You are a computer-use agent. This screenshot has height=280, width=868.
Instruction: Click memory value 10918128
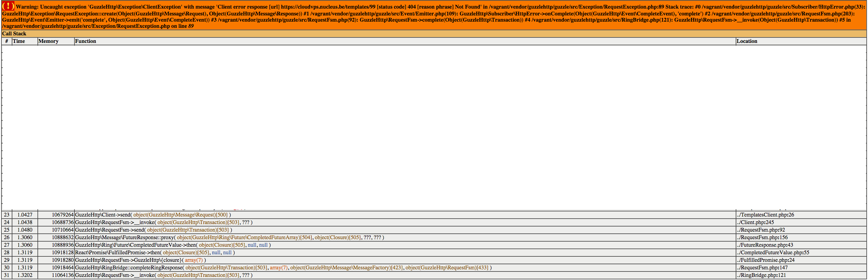coord(63,253)
